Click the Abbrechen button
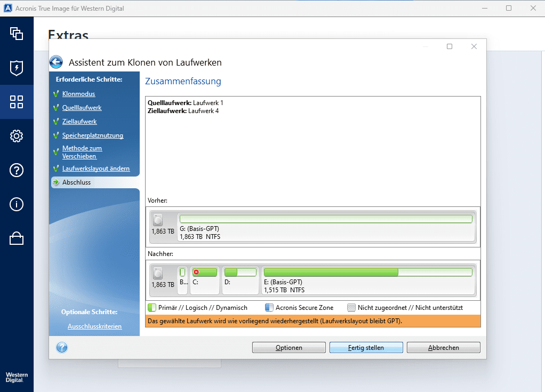 pos(444,348)
